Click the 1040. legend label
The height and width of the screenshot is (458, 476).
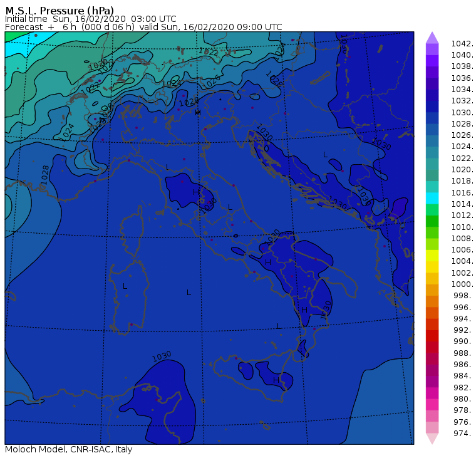click(462, 55)
